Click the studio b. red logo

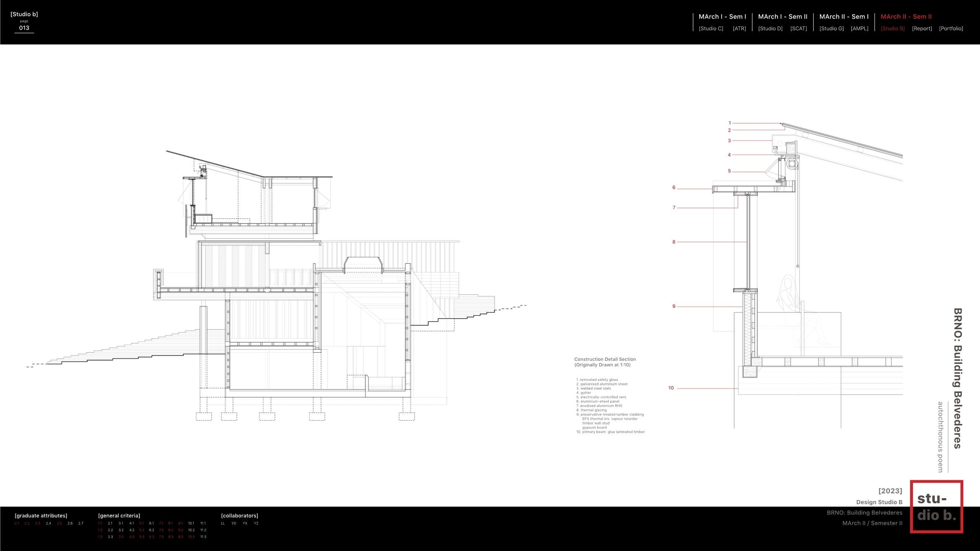[936, 507]
